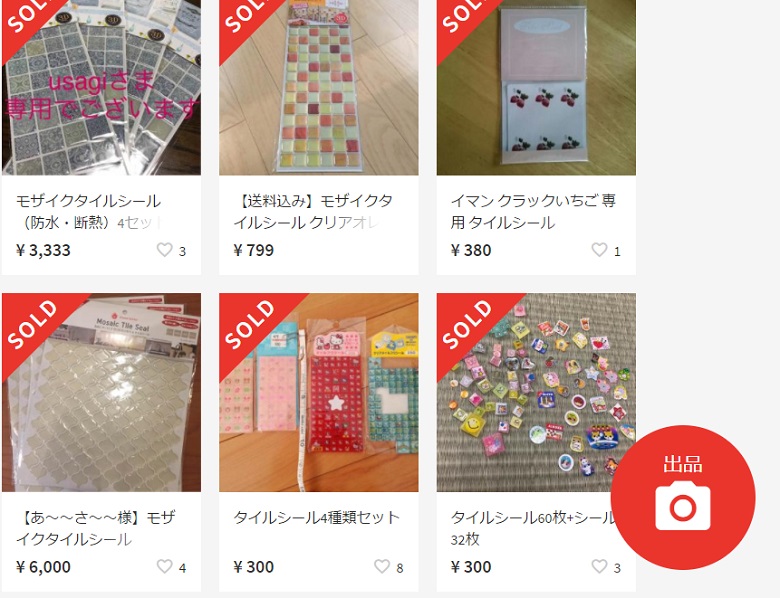Open タイルシール4種類セット title link
This screenshot has width=780, height=598.
(316, 518)
